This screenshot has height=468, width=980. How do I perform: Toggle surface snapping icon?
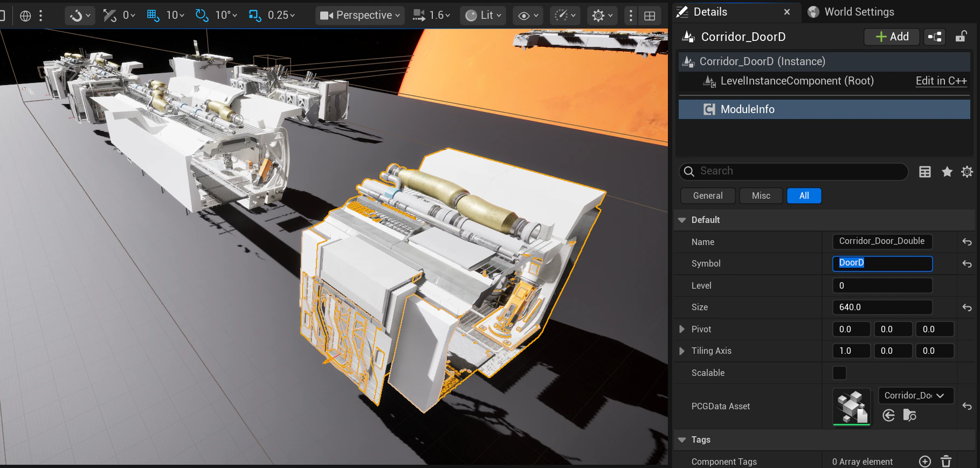click(109, 16)
